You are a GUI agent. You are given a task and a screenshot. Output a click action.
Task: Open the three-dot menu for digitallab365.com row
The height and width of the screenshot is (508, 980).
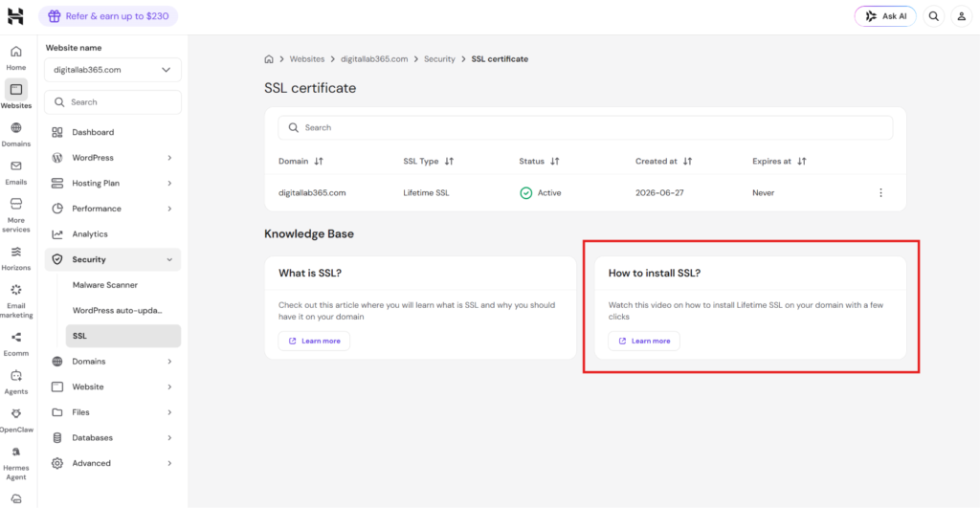click(880, 192)
